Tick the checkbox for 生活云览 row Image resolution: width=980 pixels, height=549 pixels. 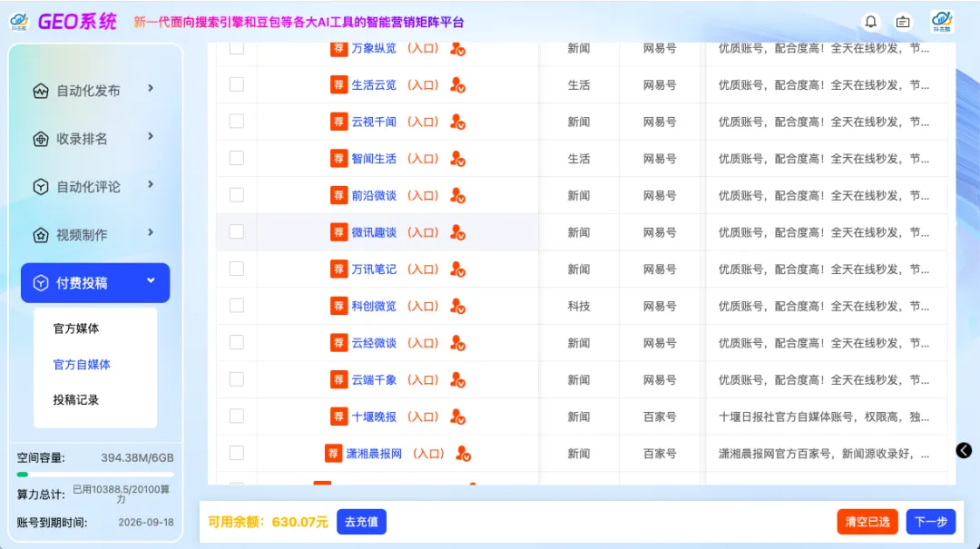[236, 84]
